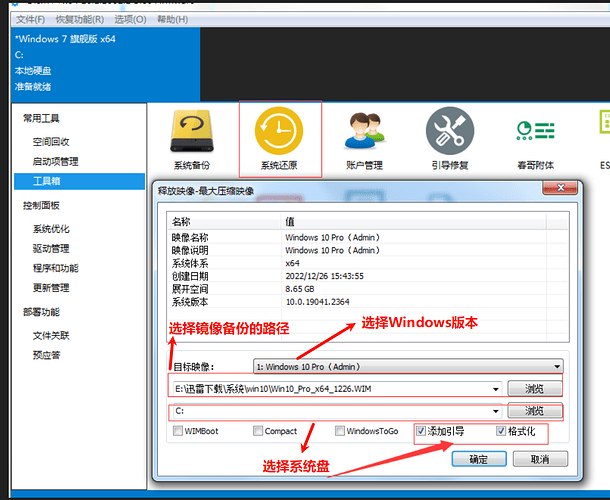The image size is (610, 500).
Task: Enable the Compact checkbox
Action: point(258,431)
